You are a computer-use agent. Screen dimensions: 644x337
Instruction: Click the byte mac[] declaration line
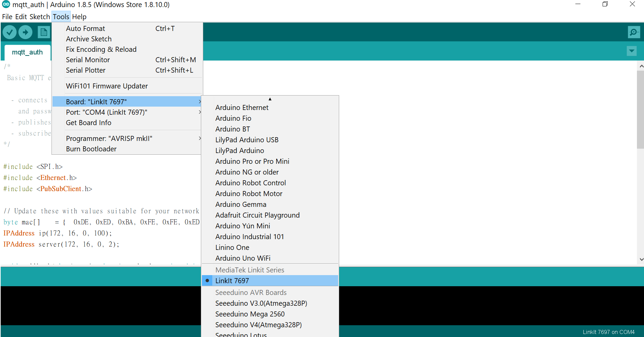tap(101, 222)
